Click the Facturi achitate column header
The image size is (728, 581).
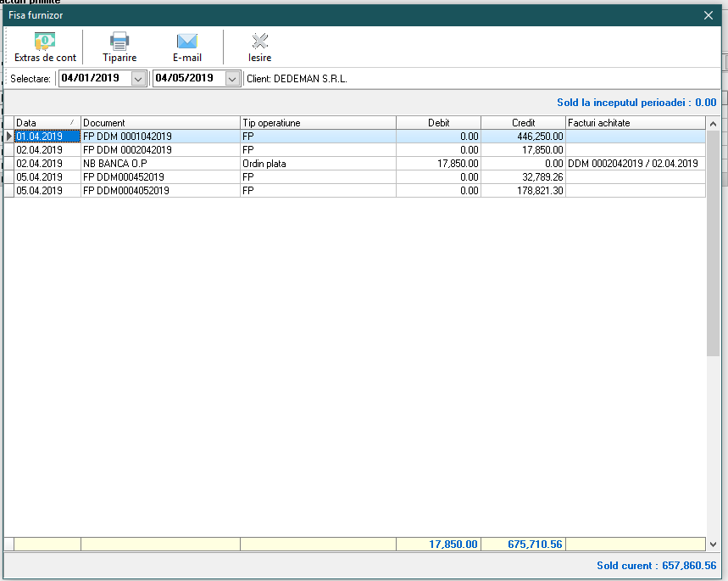(636, 123)
